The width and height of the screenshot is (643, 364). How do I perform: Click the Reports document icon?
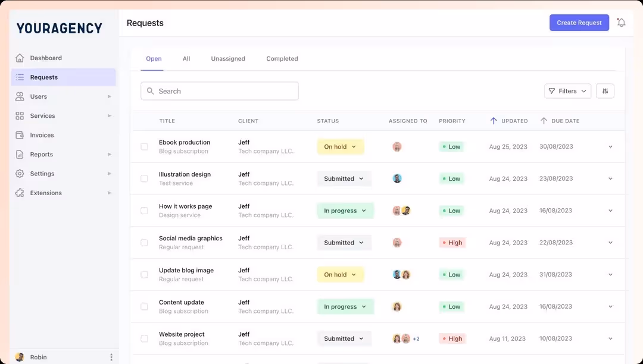[20, 154]
